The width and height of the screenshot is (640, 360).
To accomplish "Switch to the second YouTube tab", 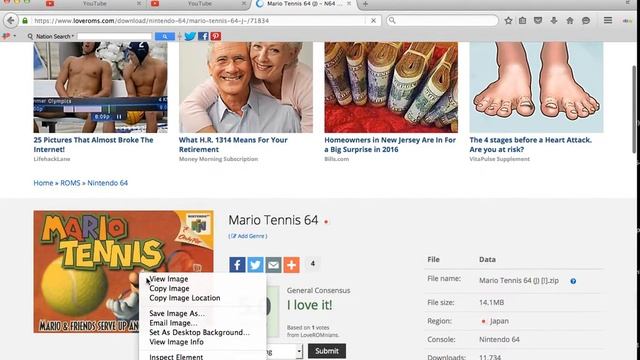I will [x=200, y=4].
